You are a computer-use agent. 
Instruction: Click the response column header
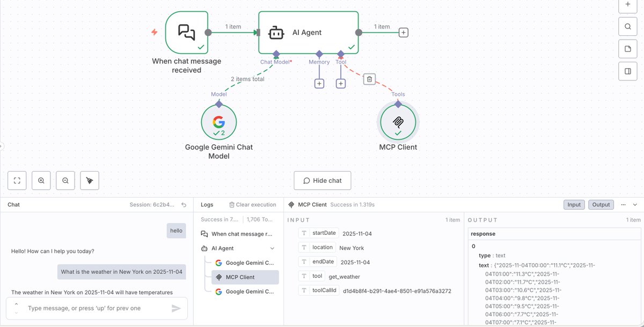[483, 234]
